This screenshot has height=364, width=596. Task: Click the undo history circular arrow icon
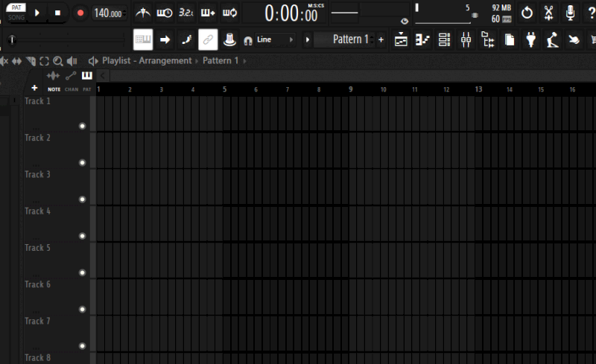[x=527, y=13]
